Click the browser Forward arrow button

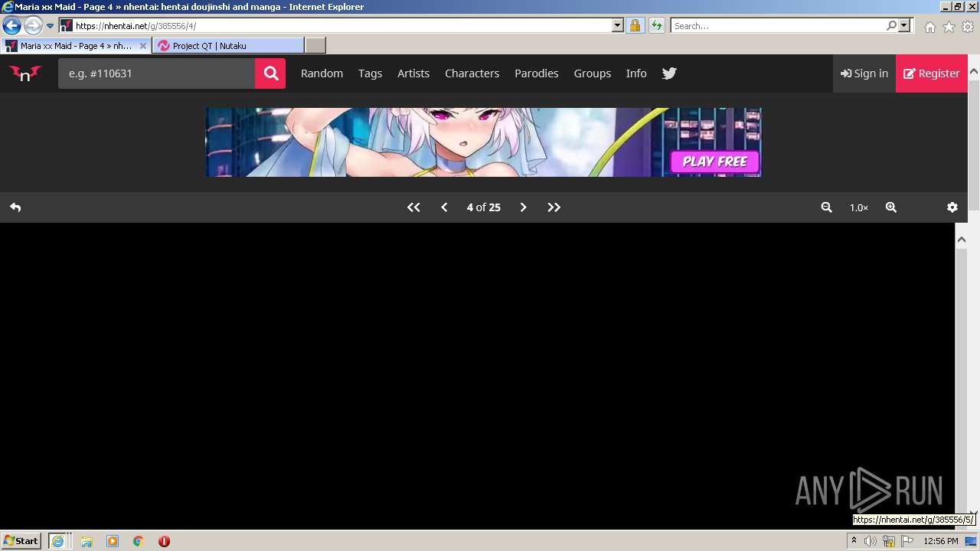point(32,25)
